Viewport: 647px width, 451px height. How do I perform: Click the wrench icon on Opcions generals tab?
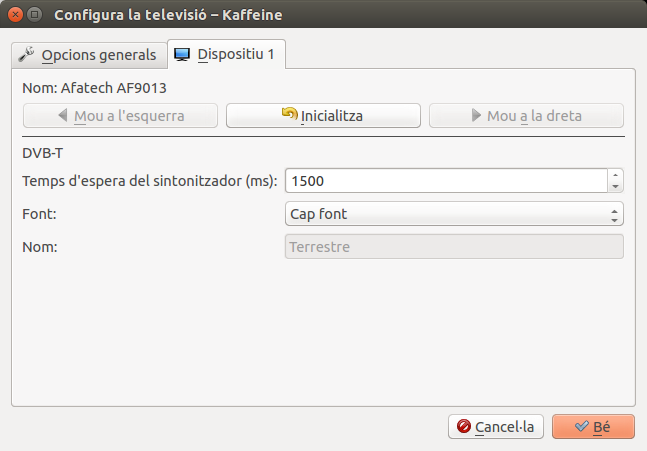(x=28, y=54)
